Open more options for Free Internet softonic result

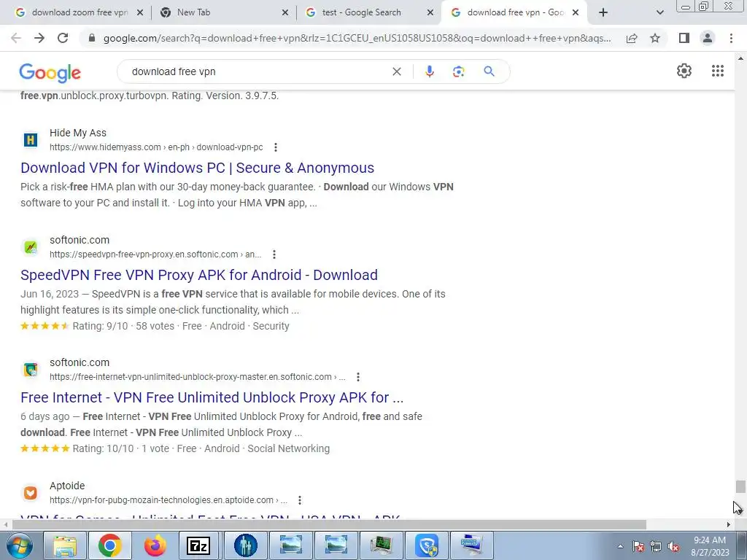click(x=357, y=377)
